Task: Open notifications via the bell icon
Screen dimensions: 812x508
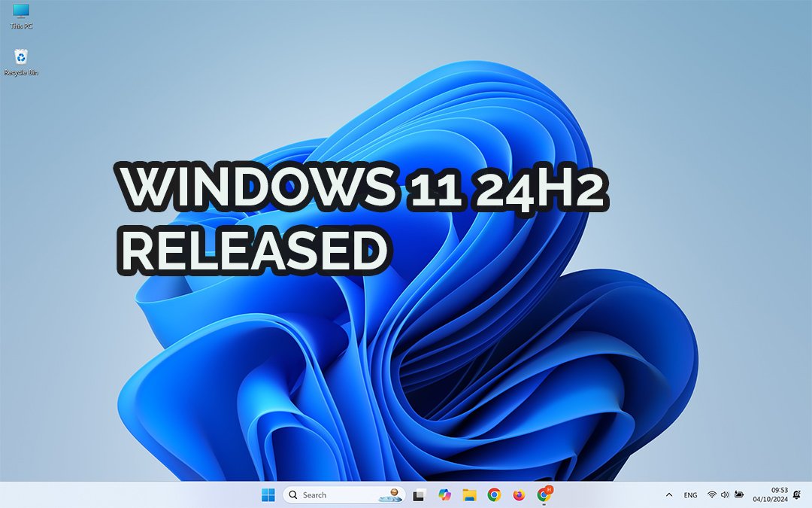Action: 796,494
